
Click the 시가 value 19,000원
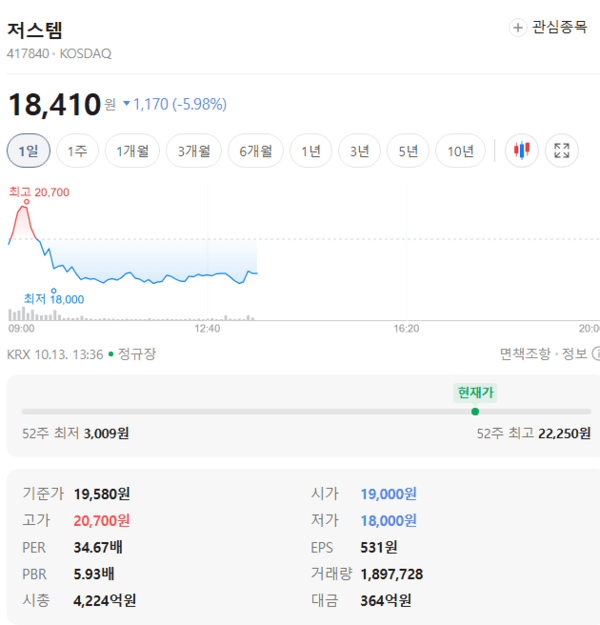[389, 494]
